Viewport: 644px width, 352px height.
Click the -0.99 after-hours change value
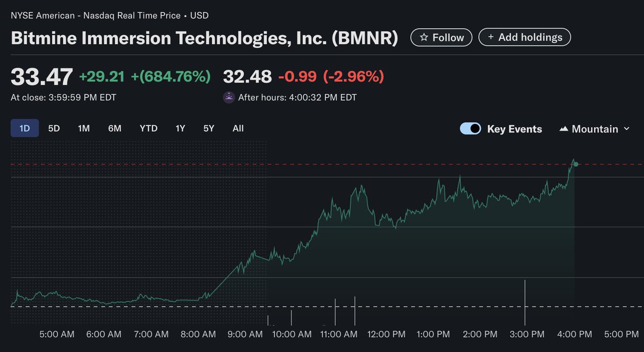(x=297, y=77)
